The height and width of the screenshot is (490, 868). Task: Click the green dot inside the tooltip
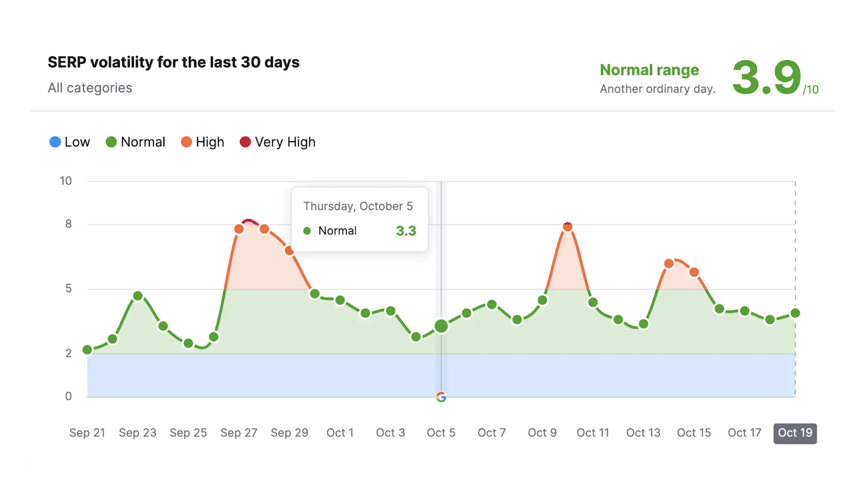click(x=308, y=231)
